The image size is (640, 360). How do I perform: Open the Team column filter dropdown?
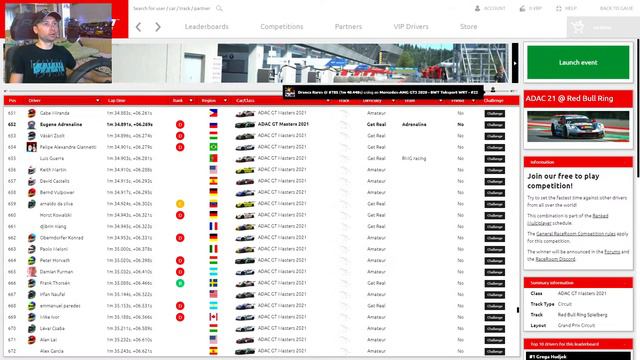(440, 100)
